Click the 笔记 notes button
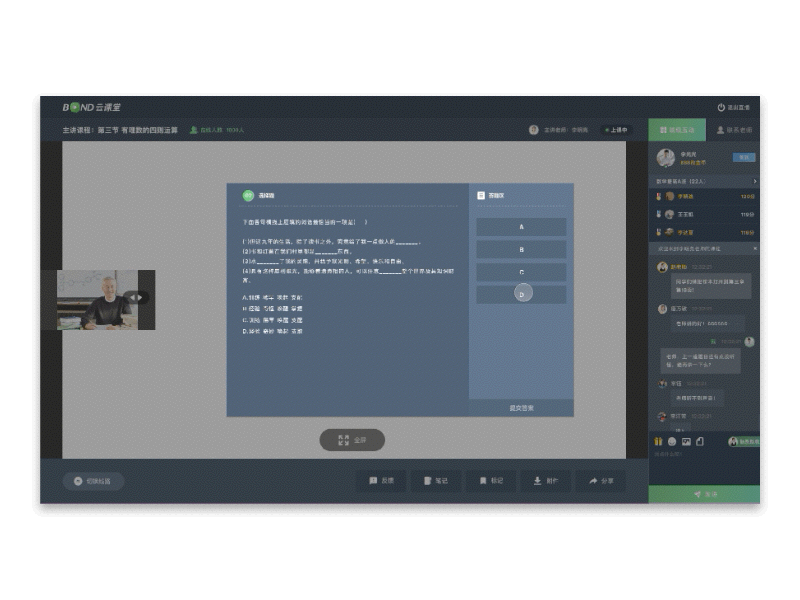 [x=436, y=481]
